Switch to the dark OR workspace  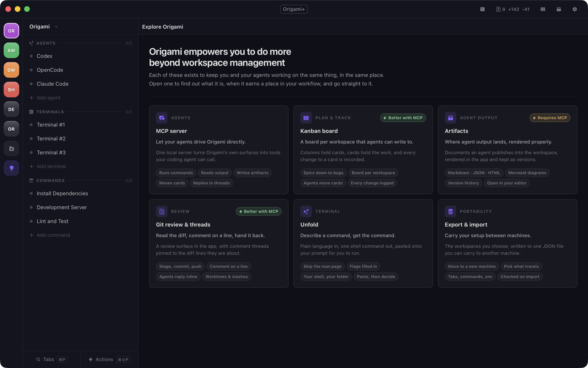(11, 129)
